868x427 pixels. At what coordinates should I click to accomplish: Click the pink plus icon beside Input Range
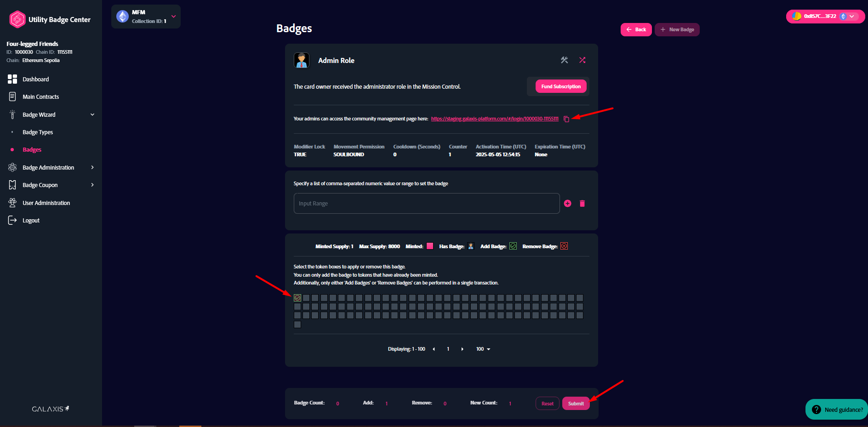567,204
